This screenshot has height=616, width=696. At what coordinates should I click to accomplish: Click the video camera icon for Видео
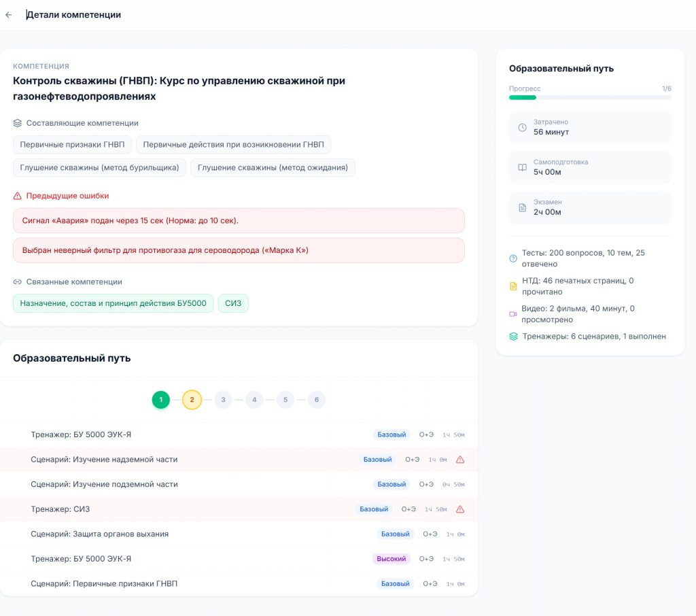point(513,314)
